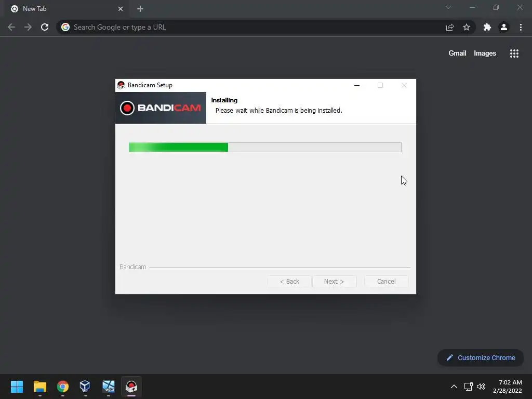Image resolution: width=532 pixels, height=399 pixels.
Task: Click 'Please wait while Bandicam is being installed.'
Action: 279,111
